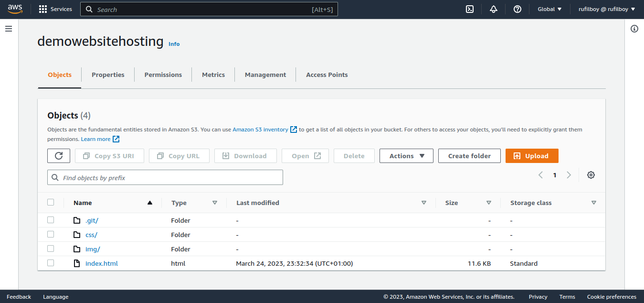Sort by Storage class column arrow
The image size is (644, 303).
coord(594,203)
